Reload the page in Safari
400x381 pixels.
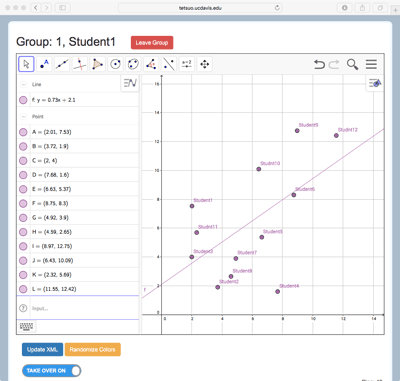coord(277,8)
